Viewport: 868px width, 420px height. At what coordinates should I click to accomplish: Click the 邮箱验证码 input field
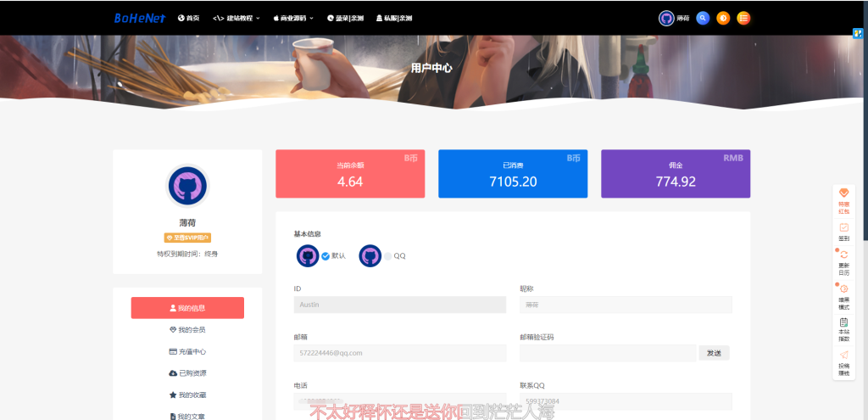(x=608, y=353)
